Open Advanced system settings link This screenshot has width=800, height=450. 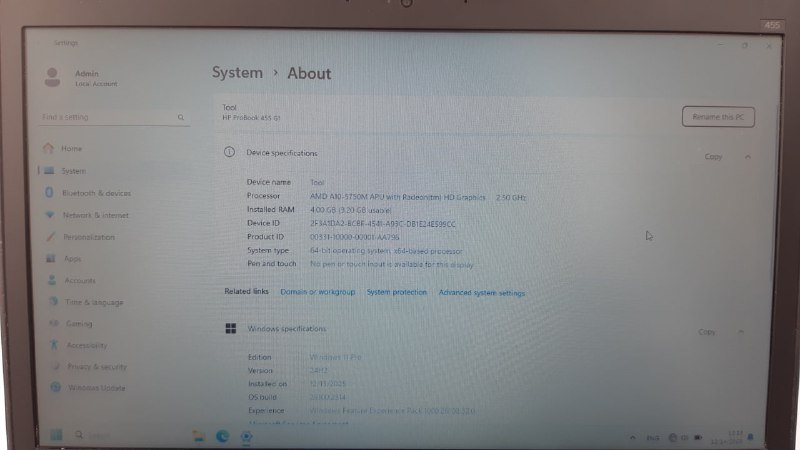click(x=482, y=292)
